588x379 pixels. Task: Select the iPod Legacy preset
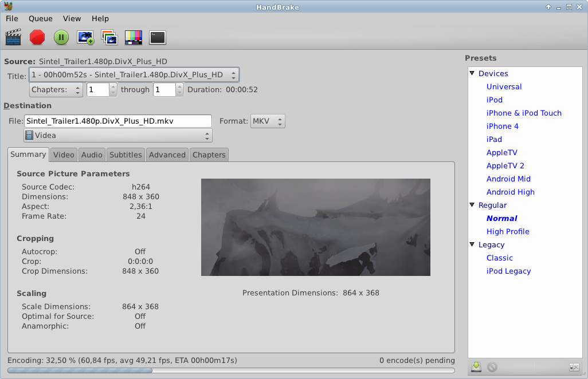tap(508, 271)
